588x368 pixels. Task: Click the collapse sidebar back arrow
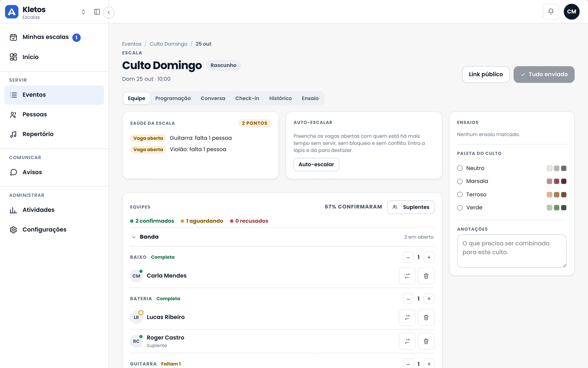tap(109, 12)
